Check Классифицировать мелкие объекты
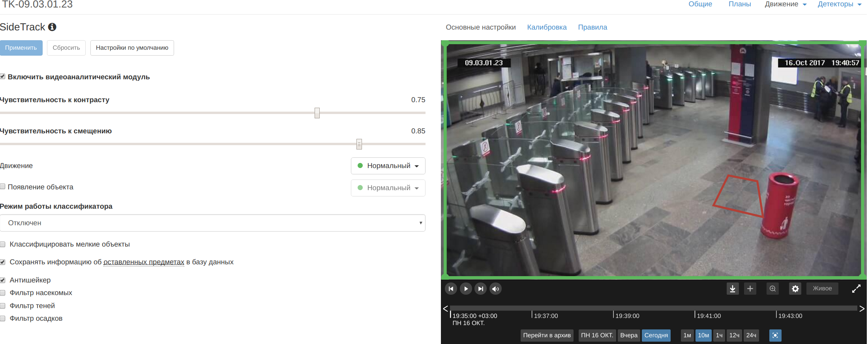868x344 pixels. 3,244
